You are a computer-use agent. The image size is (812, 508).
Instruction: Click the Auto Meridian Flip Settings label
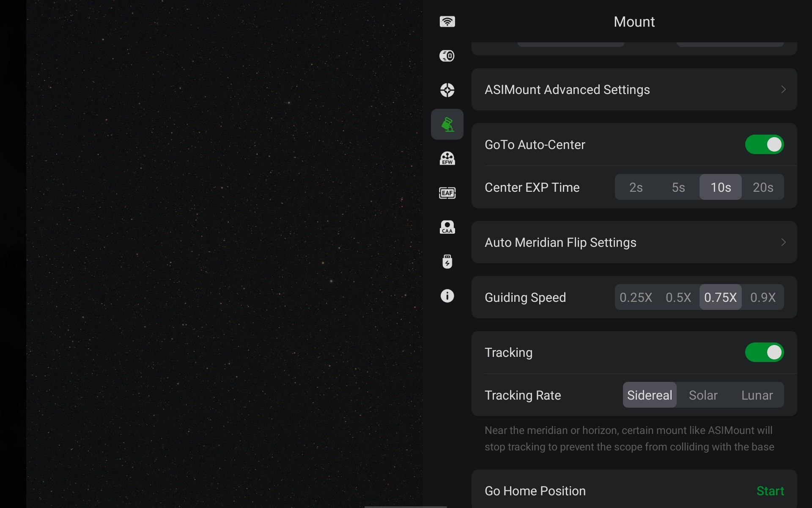[560, 243]
